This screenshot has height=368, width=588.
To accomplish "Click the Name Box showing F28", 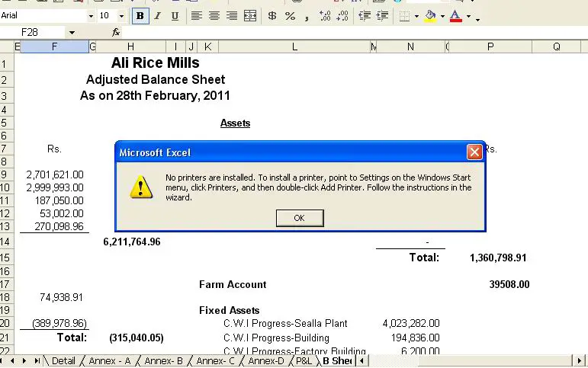I will (33, 33).
